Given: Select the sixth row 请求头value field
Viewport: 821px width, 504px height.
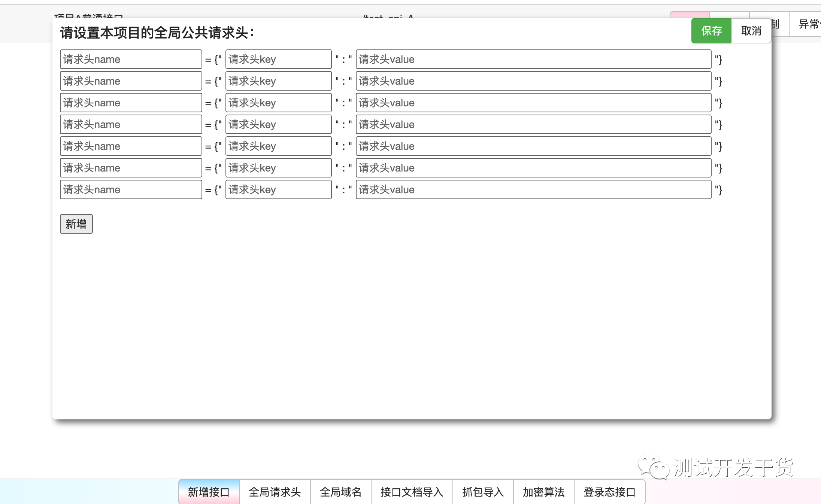Looking at the screenshot, I should click(534, 168).
